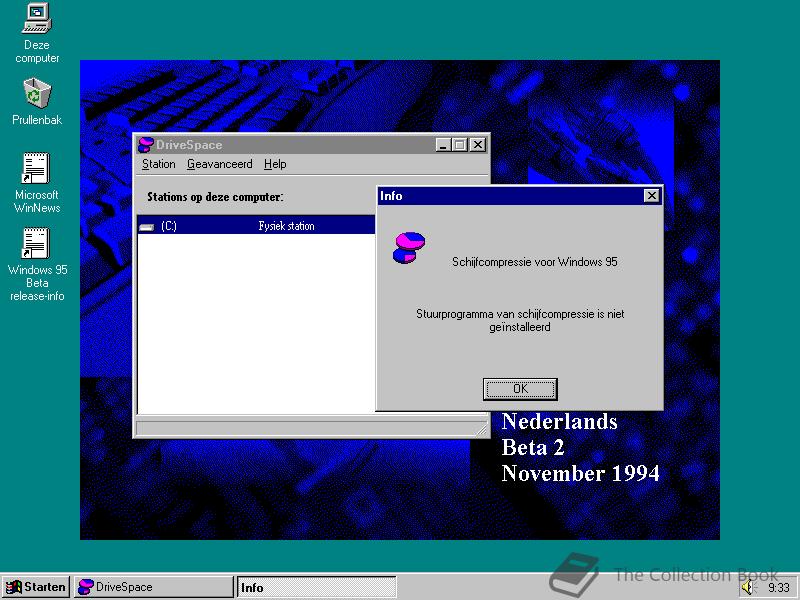800x600 pixels.
Task: Click the 9:33 taskbar clock
Action: 779,588
